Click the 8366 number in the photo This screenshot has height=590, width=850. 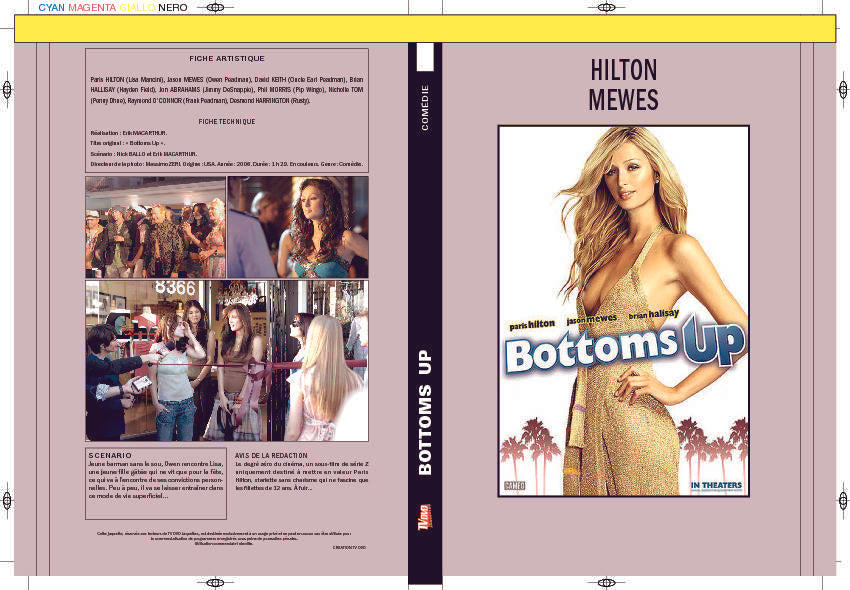[175, 287]
